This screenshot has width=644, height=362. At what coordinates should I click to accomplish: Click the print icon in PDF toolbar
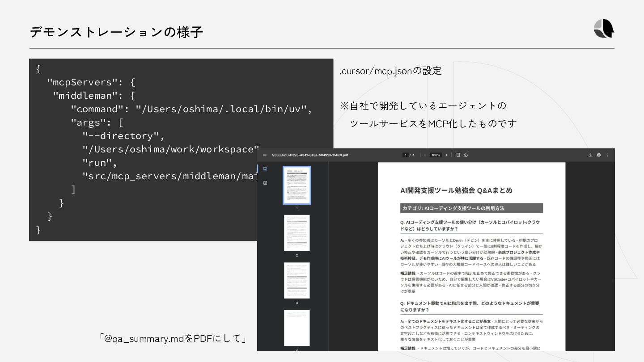tap(599, 155)
